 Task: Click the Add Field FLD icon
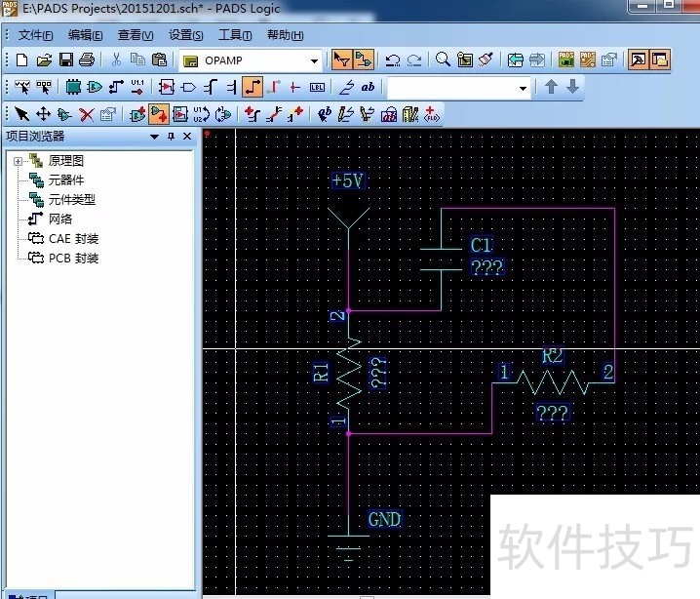[x=432, y=114]
